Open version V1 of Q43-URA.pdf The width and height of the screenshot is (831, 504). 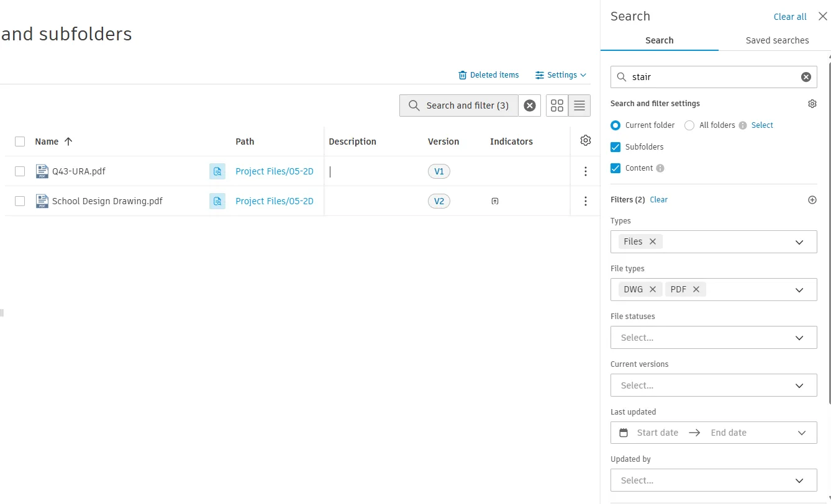[439, 171]
